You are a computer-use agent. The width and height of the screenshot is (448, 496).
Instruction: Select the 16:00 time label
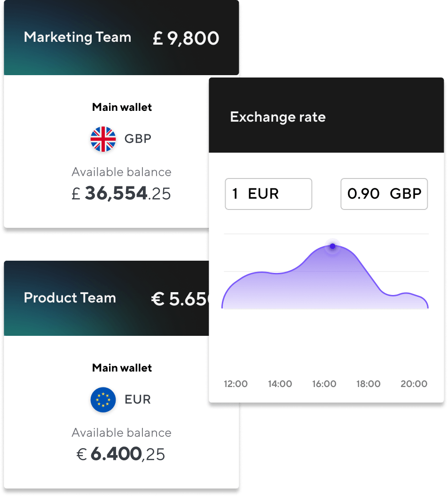(324, 384)
